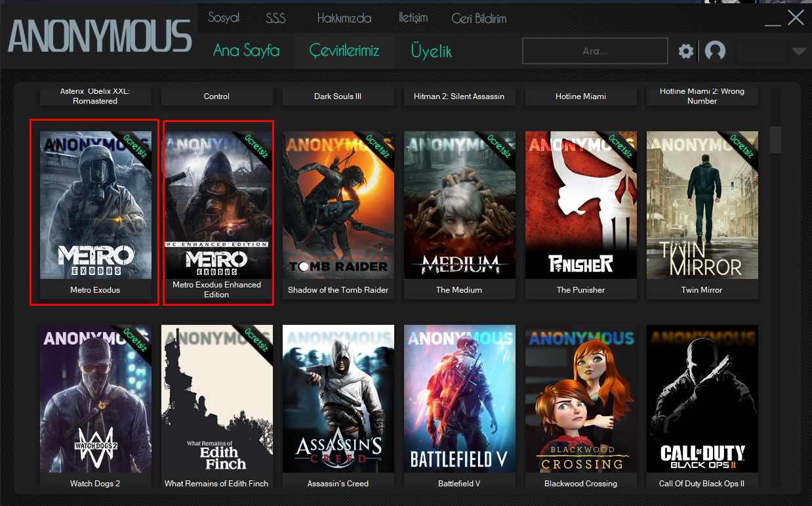Click The Punisher title label

(x=580, y=289)
